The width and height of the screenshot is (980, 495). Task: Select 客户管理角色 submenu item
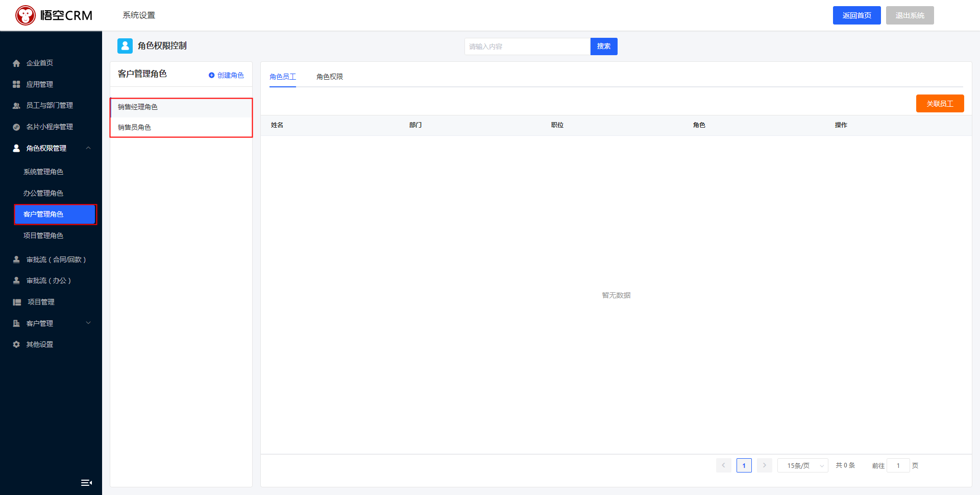(55, 215)
